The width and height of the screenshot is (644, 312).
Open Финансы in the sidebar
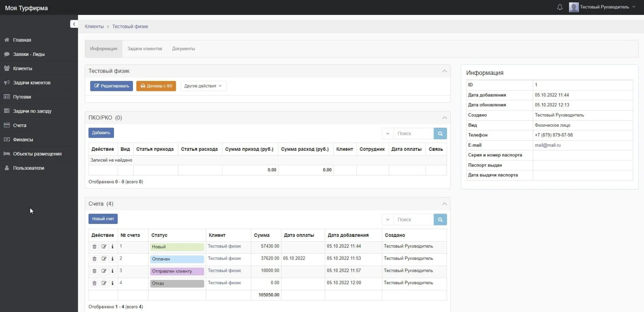[23, 140]
